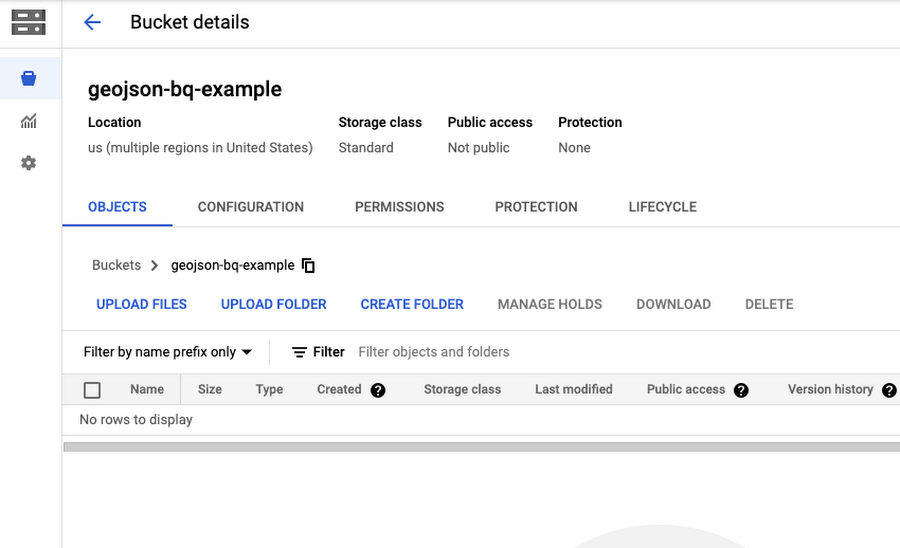900x548 pixels.
Task: Click the 'Standard' storage class value
Action: pos(366,147)
